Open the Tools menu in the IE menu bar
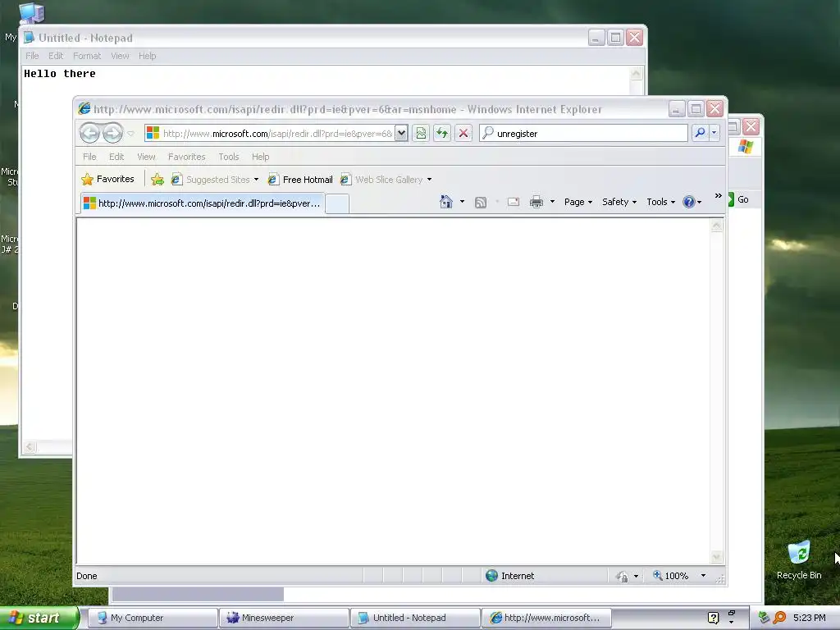The width and height of the screenshot is (840, 630). coord(228,157)
